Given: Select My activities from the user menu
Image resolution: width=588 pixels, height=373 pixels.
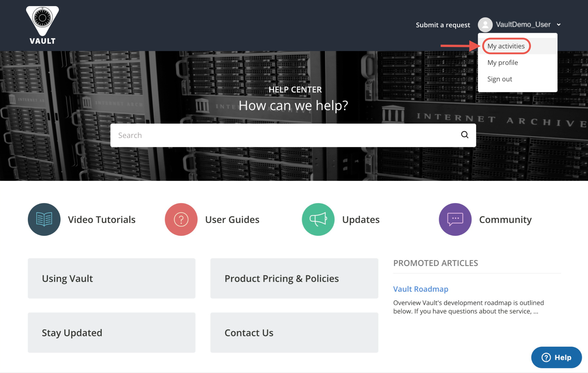Looking at the screenshot, I should click(506, 46).
